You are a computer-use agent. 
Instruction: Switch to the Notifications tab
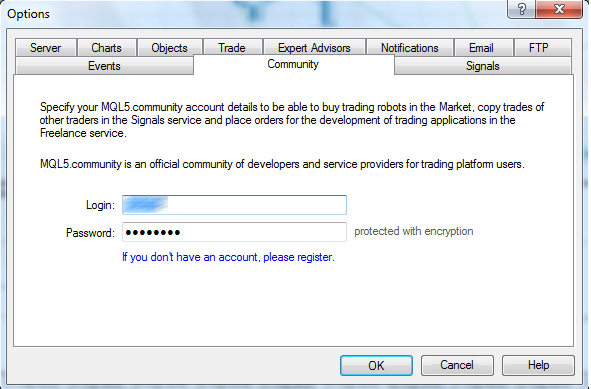pyautogui.click(x=410, y=48)
